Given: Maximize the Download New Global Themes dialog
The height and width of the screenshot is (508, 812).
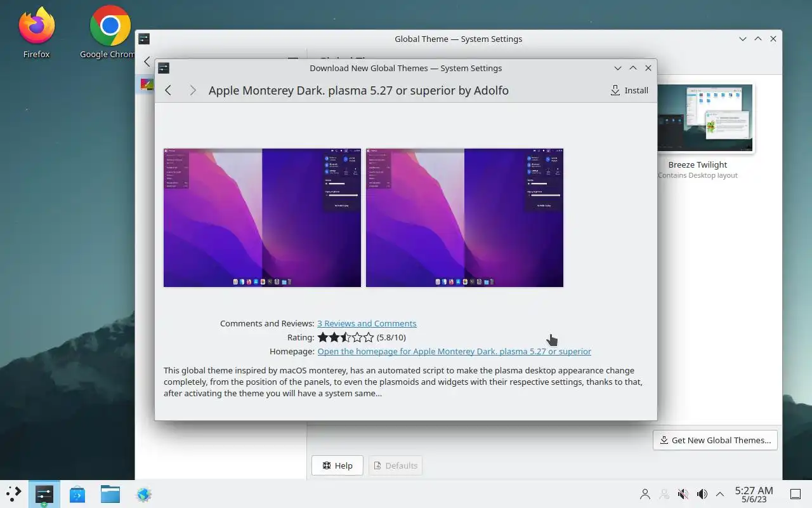Looking at the screenshot, I should coord(632,68).
